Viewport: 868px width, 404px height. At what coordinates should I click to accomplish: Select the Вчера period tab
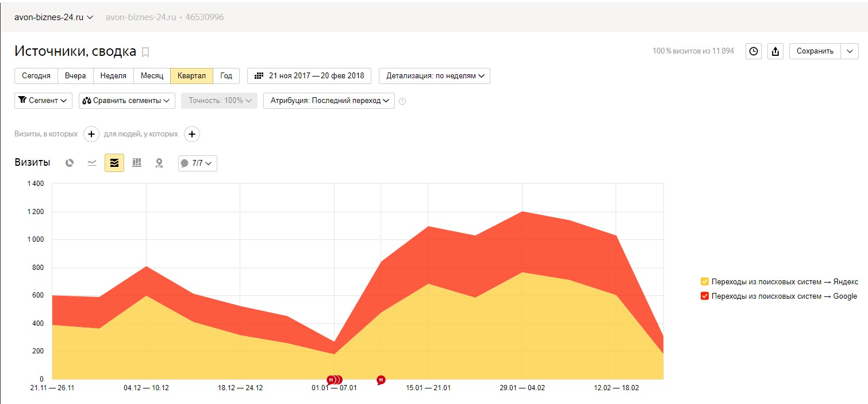[75, 76]
